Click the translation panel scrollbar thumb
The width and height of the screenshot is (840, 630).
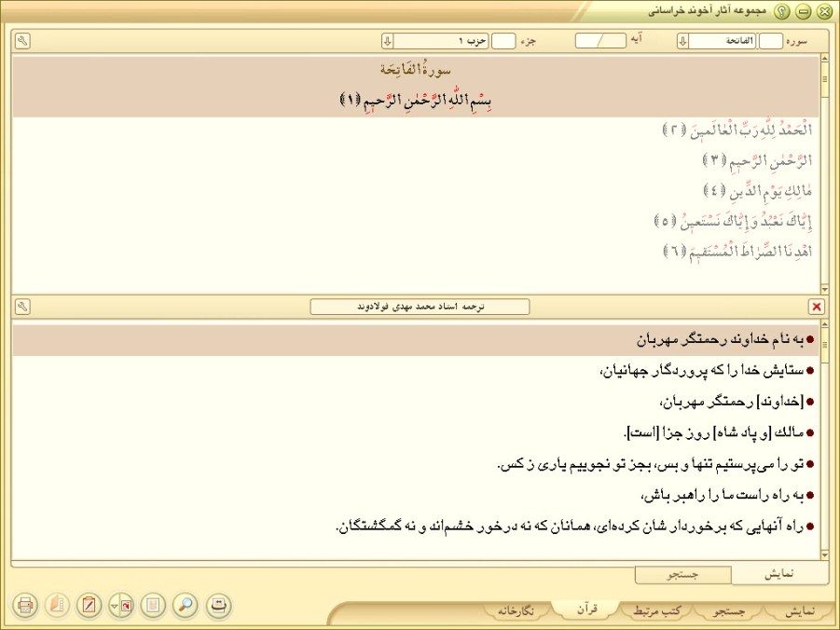(x=825, y=345)
